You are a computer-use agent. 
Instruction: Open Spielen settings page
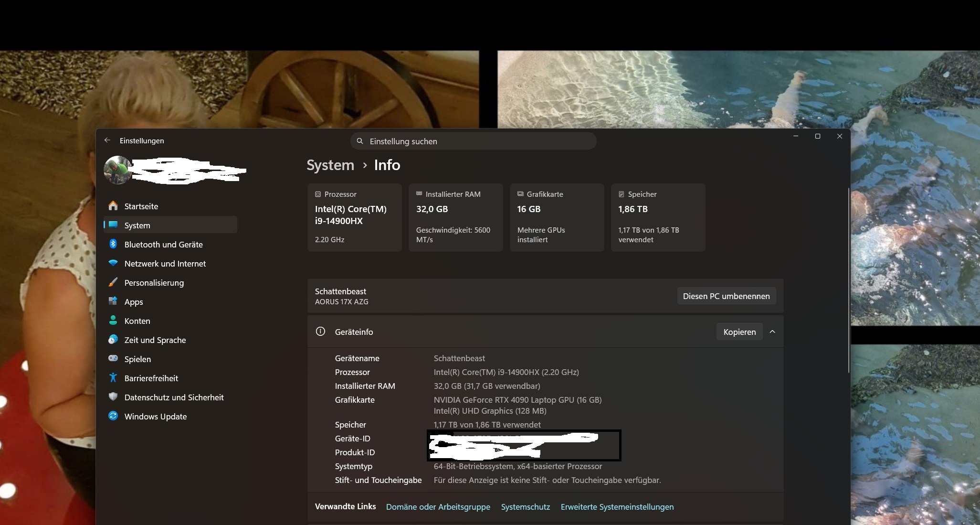[x=170, y=359]
